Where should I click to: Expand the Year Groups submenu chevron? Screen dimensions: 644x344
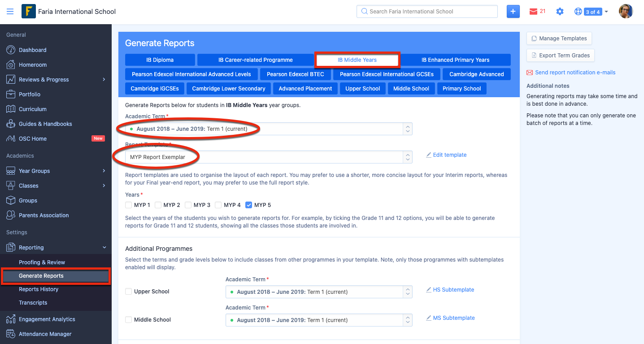[x=104, y=171]
